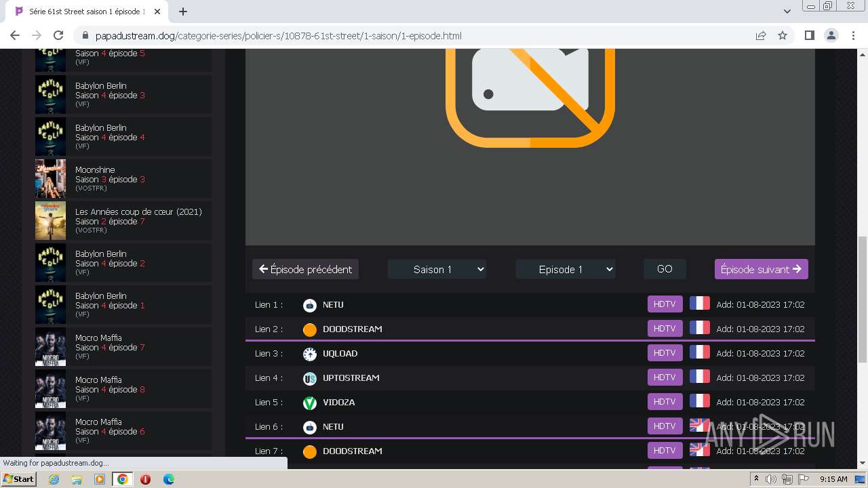Open the Opera icon in the taskbar
Image resolution: width=868 pixels, height=488 pixels.
coord(145,479)
